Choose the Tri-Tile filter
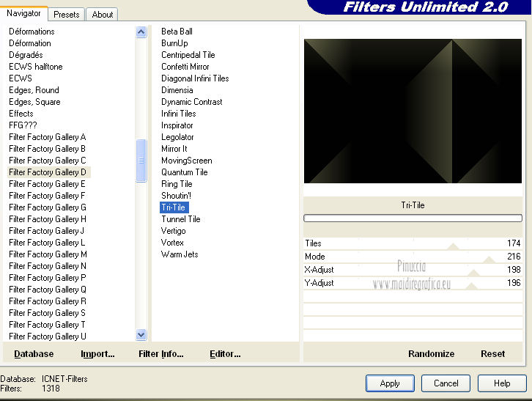This screenshot has height=401, width=532. (x=174, y=207)
